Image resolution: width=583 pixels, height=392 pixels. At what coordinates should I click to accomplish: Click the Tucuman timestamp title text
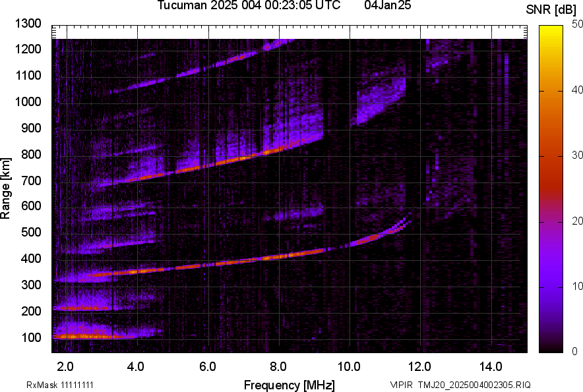coord(249,6)
